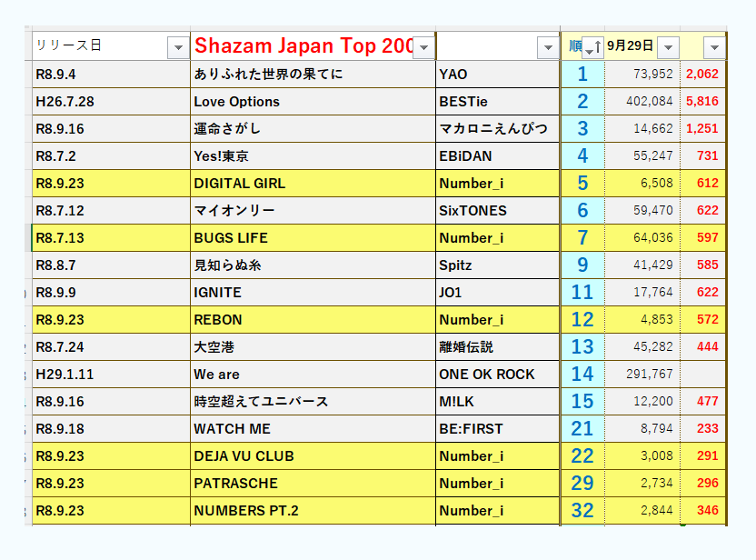This screenshot has width=756, height=560.
Task: Select the red value 477
Action: [x=702, y=401]
